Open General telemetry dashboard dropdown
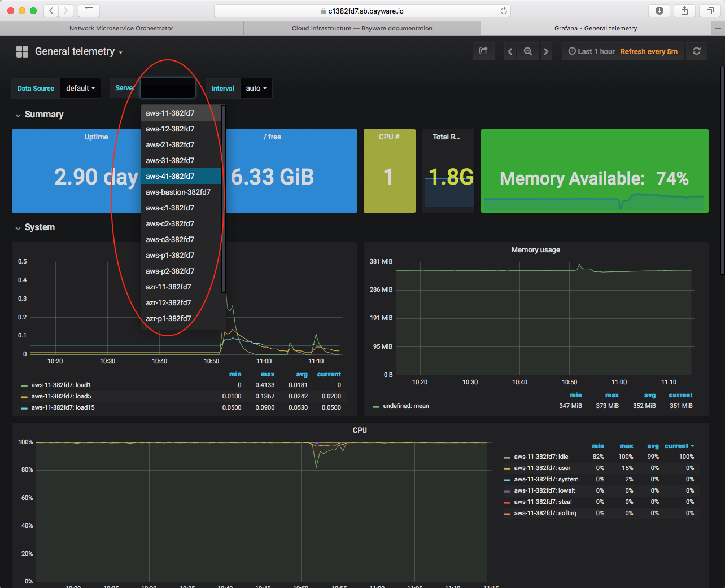This screenshot has height=588, width=725. [x=78, y=51]
